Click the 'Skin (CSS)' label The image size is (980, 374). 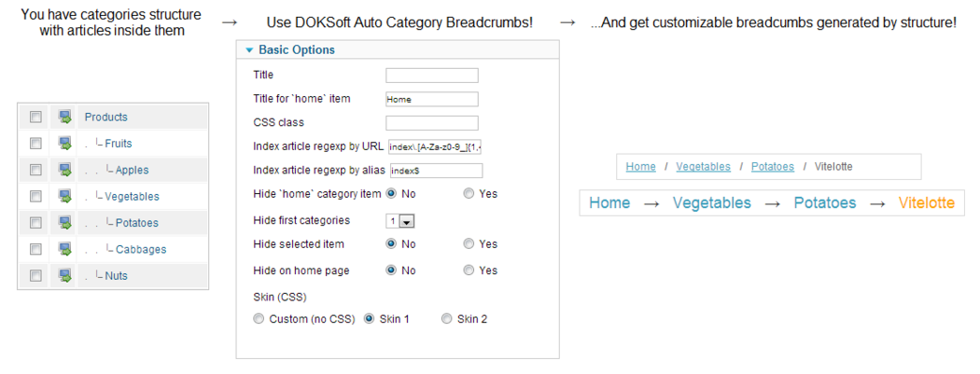point(280,297)
